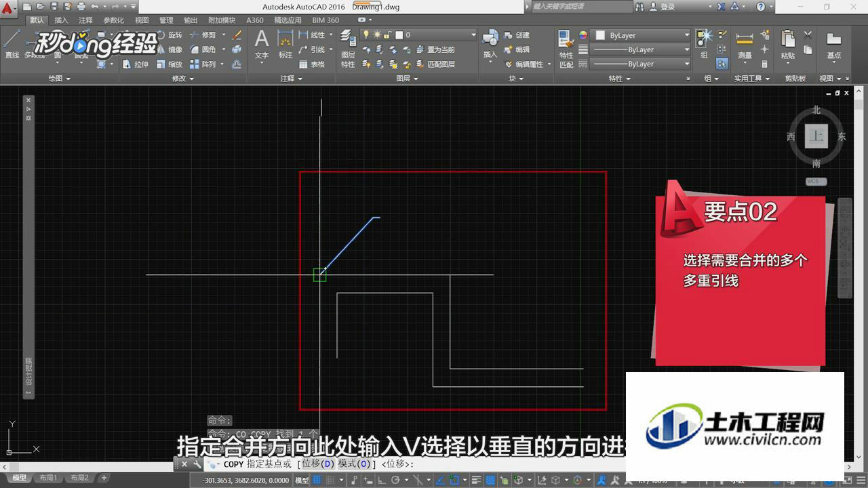Switch to the Manage (管理) ribbon tab
868x488 pixels.
click(166, 20)
